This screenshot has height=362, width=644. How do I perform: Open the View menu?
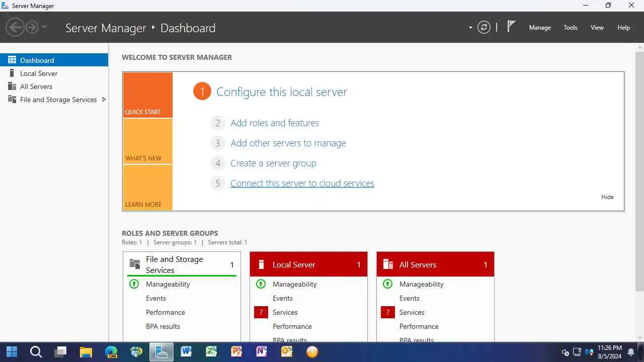pos(597,28)
